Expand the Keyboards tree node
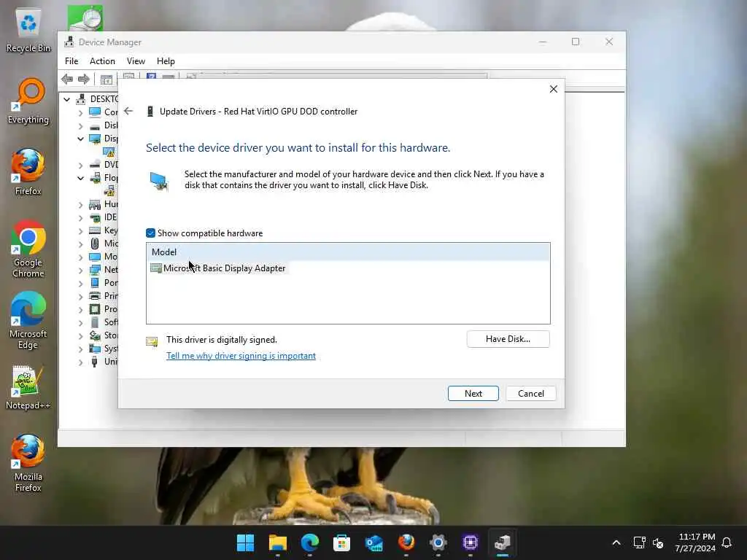This screenshot has height=560, width=747. pyautogui.click(x=80, y=231)
